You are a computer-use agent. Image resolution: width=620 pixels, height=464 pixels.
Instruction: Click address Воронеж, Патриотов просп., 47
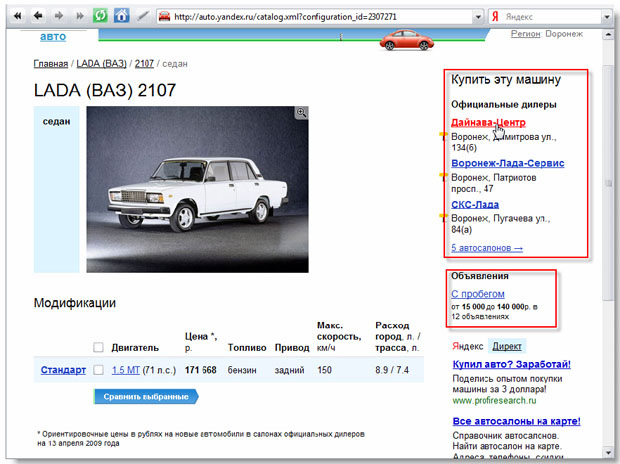493,183
